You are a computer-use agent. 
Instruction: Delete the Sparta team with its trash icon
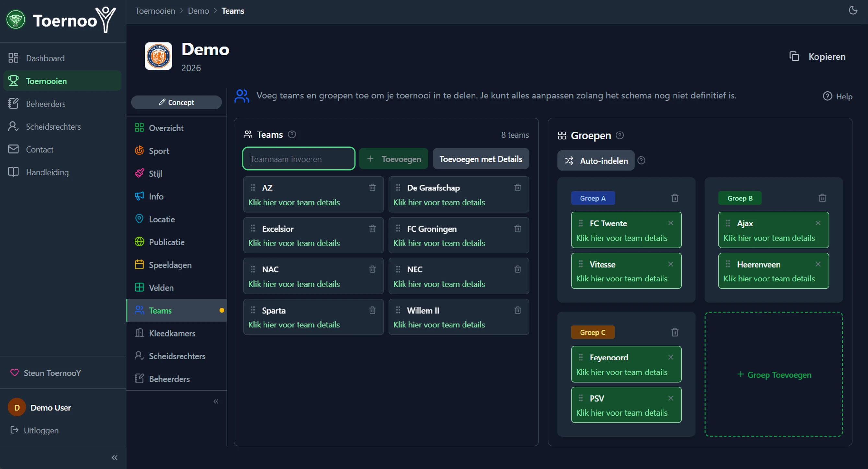pyautogui.click(x=372, y=310)
